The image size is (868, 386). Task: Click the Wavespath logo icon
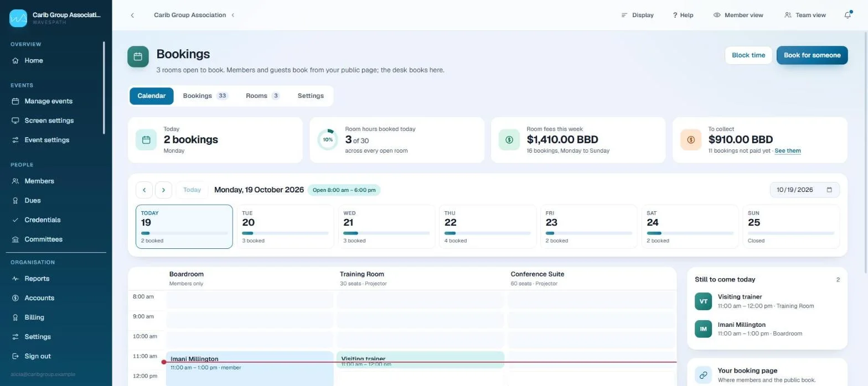point(18,18)
